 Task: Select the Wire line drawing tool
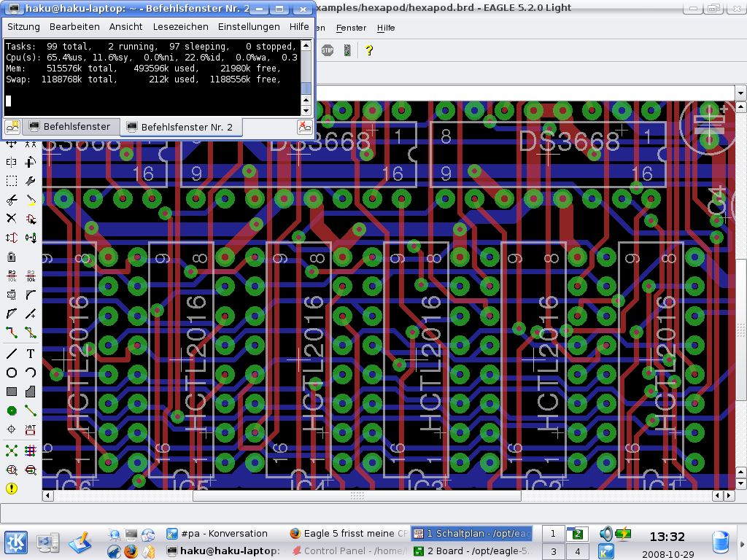[x=12, y=354]
